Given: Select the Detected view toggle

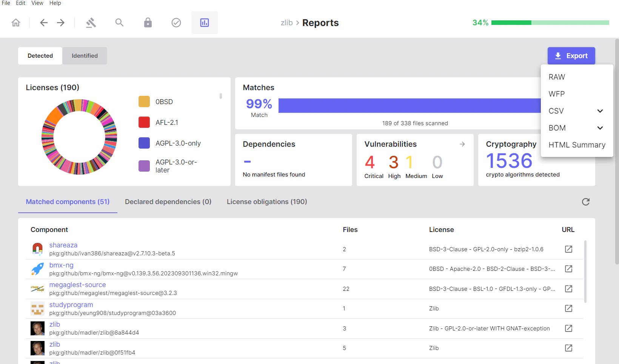Looking at the screenshot, I should coord(40,56).
